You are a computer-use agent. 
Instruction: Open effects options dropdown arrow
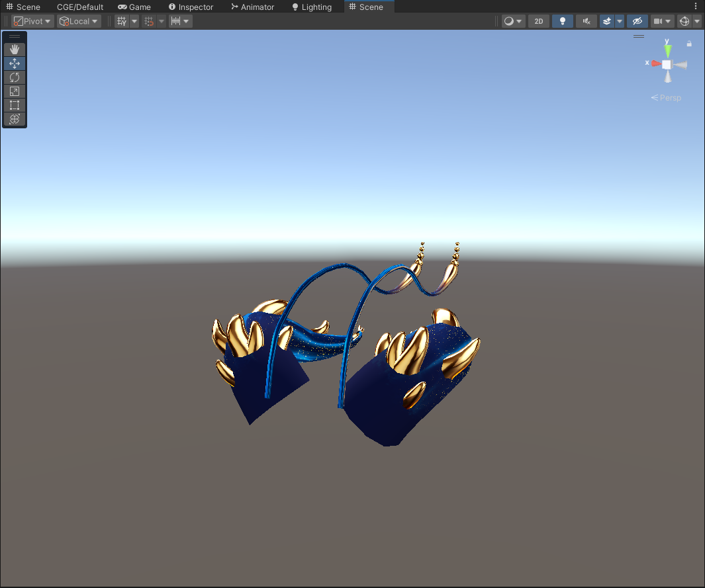(x=620, y=21)
